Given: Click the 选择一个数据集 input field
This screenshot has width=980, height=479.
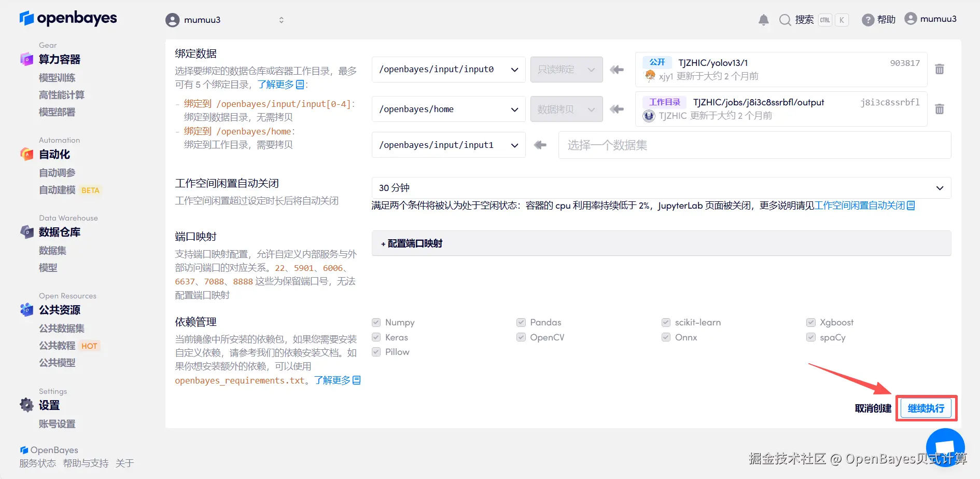Looking at the screenshot, I should (674, 145).
